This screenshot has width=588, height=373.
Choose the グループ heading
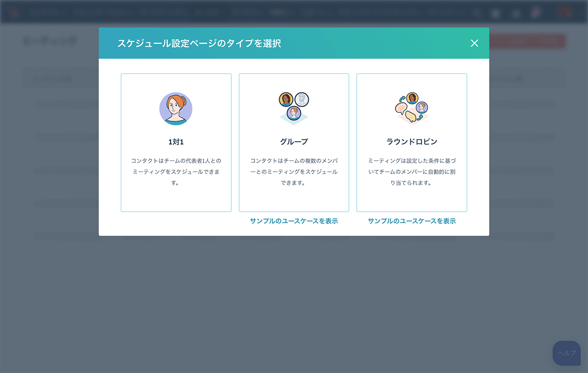click(x=294, y=142)
